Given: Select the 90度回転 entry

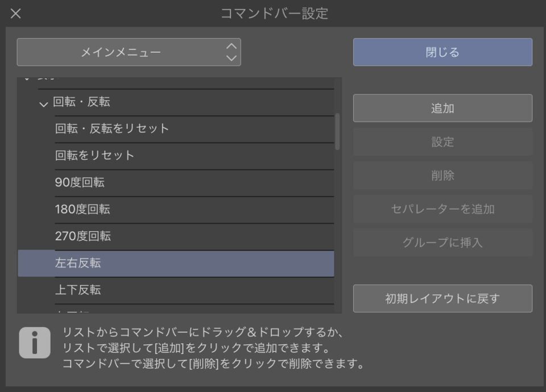Looking at the screenshot, I should (80, 182).
